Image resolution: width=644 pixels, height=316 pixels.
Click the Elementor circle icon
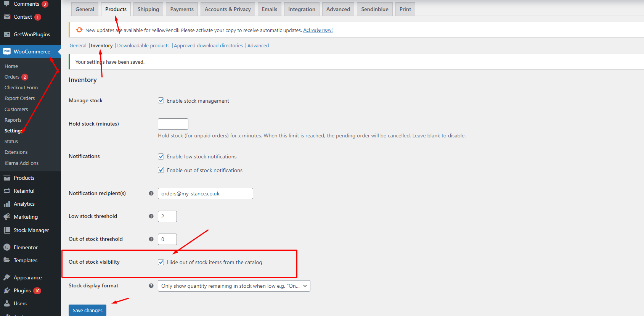point(7,247)
